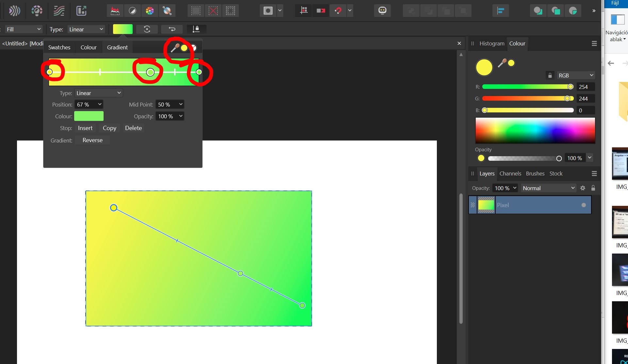Toggle Maintain Fill Aspect Ratio lock icon
Screen dimensions: 628x364
(196, 29)
